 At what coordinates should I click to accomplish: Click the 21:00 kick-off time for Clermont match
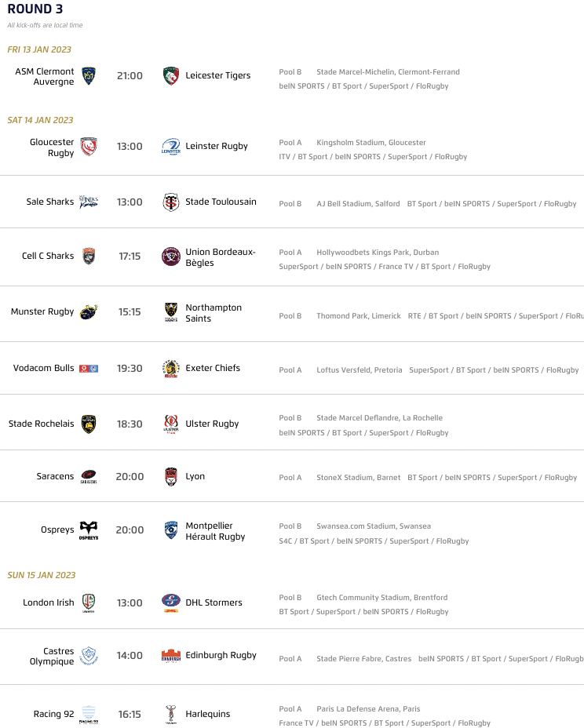pos(130,76)
